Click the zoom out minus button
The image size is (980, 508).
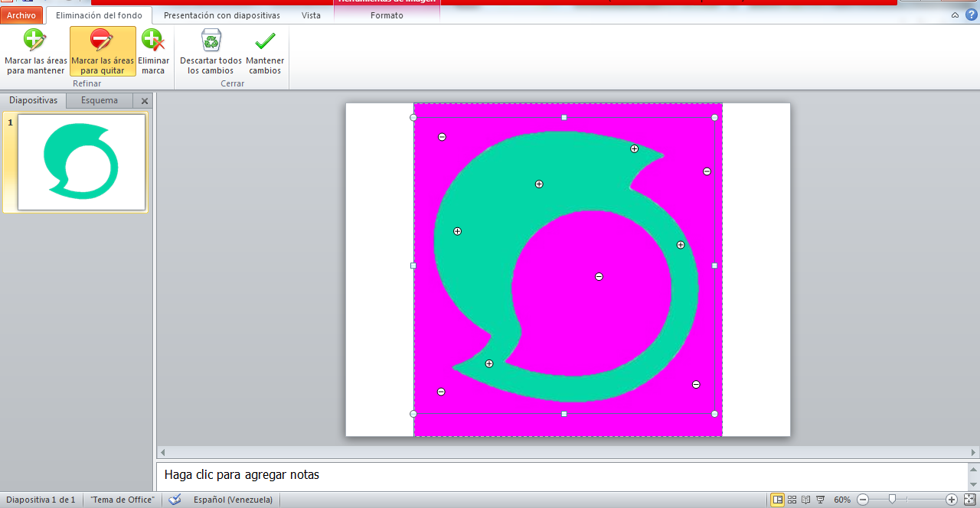(863, 500)
